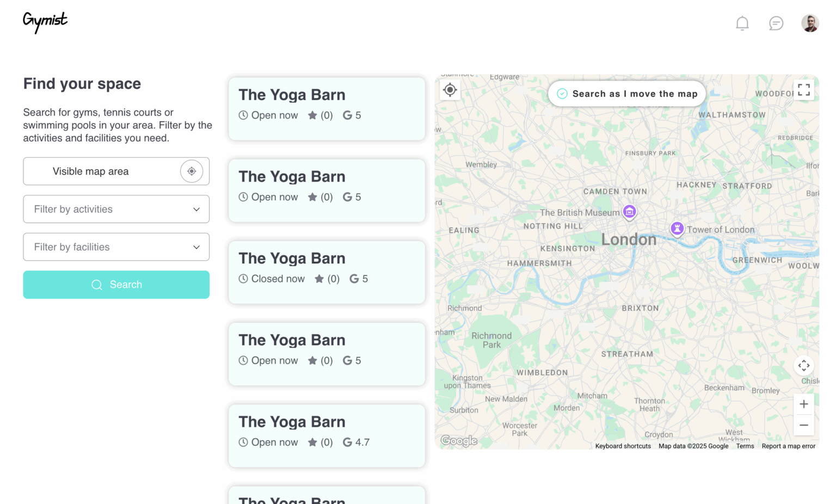
Task: Use current location in search field
Action: click(x=192, y=171)
